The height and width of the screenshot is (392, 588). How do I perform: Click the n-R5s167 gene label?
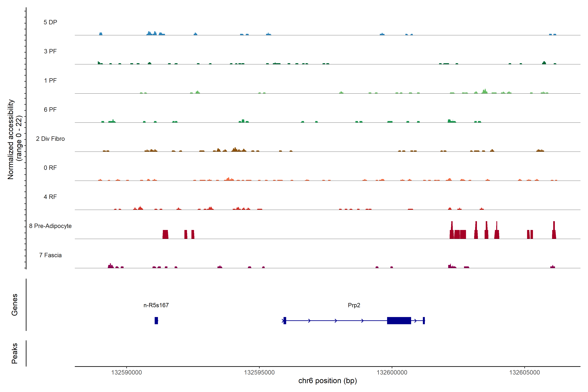coord(156,305)
